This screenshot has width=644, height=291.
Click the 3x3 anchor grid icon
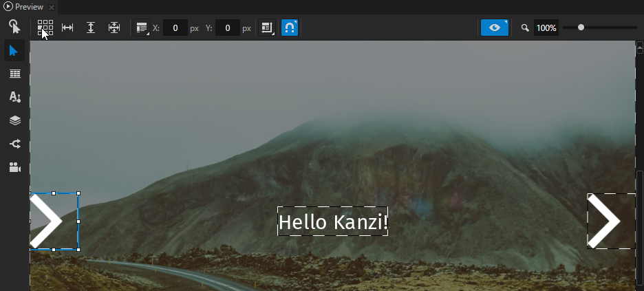click(45, 28)
